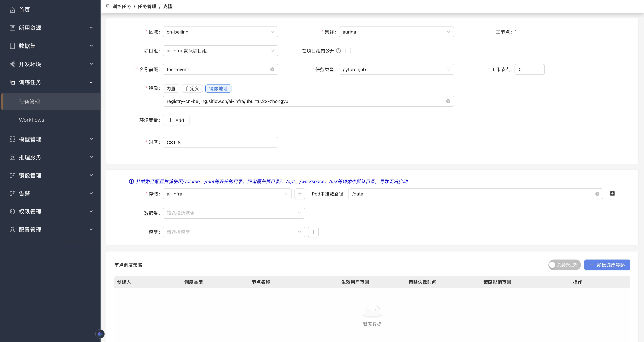Click the 模型管理 sidebar icon
644x342 pixels.
[12, 139]
